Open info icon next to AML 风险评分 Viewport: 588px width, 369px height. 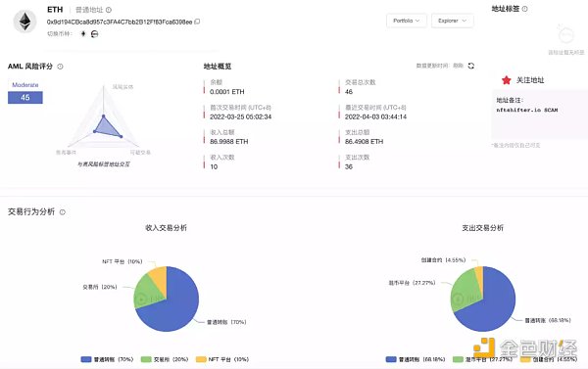(x=60, y=67)
